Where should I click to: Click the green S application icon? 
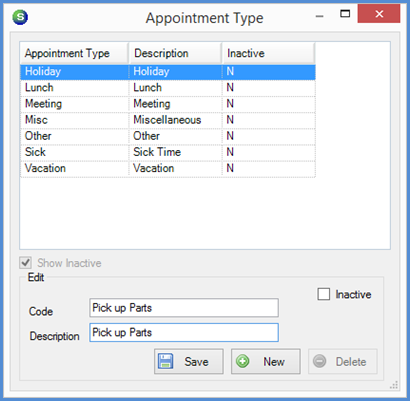point(20,17)
